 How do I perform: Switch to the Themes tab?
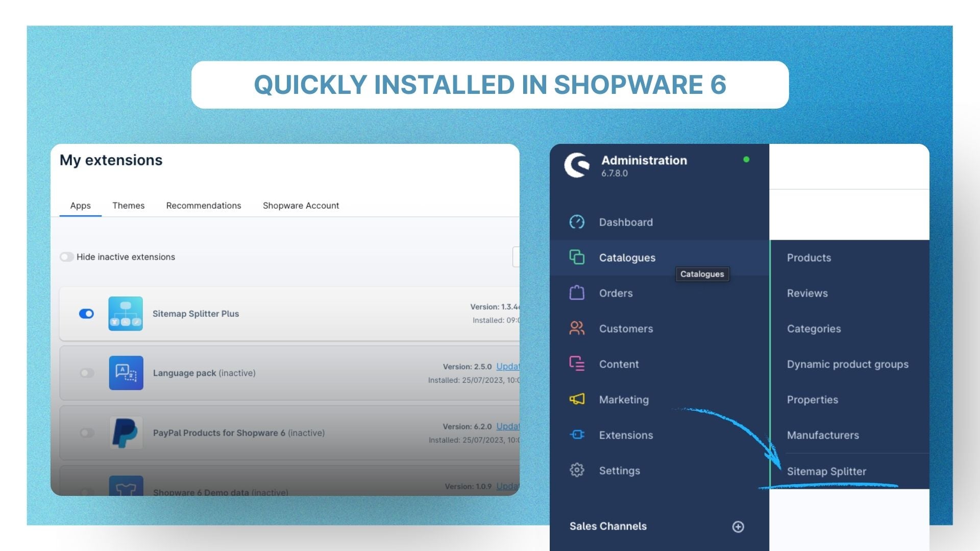point(128,206)
